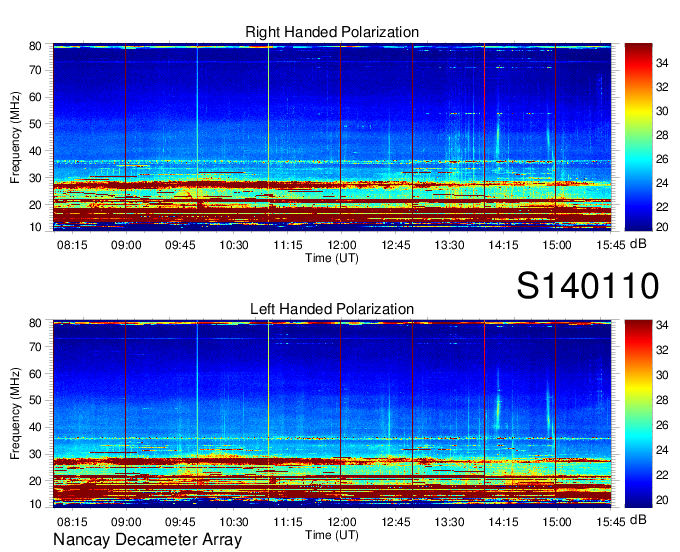Click 08:15 time tick of Right Handed plot
680x552 pixels.
click(72, 245)
